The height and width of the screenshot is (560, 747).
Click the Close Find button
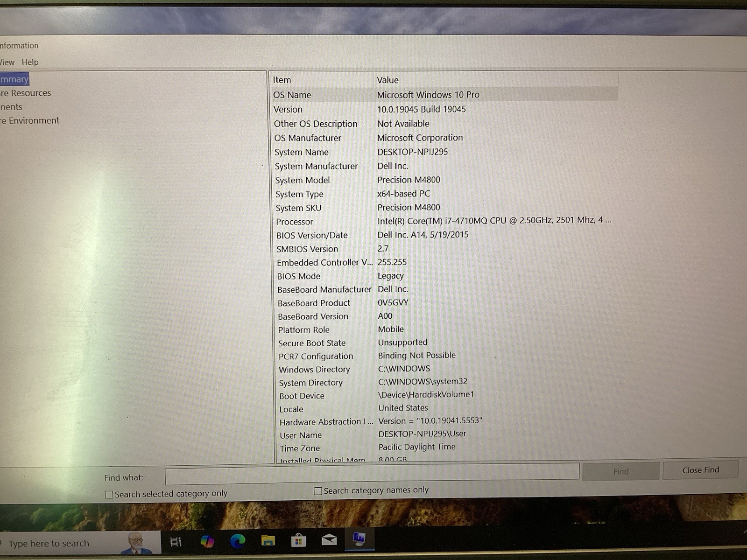701,470
